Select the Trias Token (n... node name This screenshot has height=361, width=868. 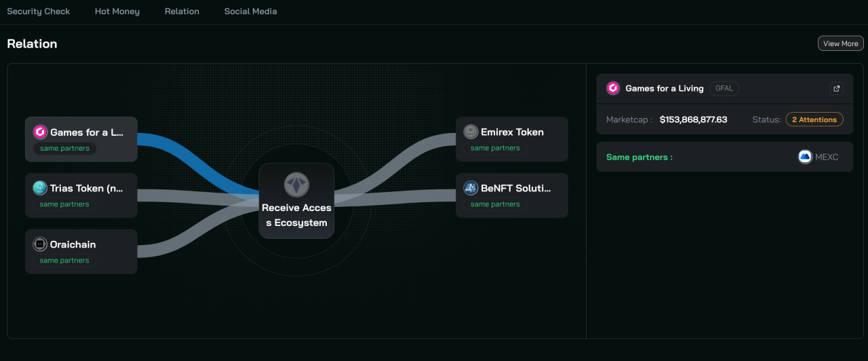[x=87, y=188]
